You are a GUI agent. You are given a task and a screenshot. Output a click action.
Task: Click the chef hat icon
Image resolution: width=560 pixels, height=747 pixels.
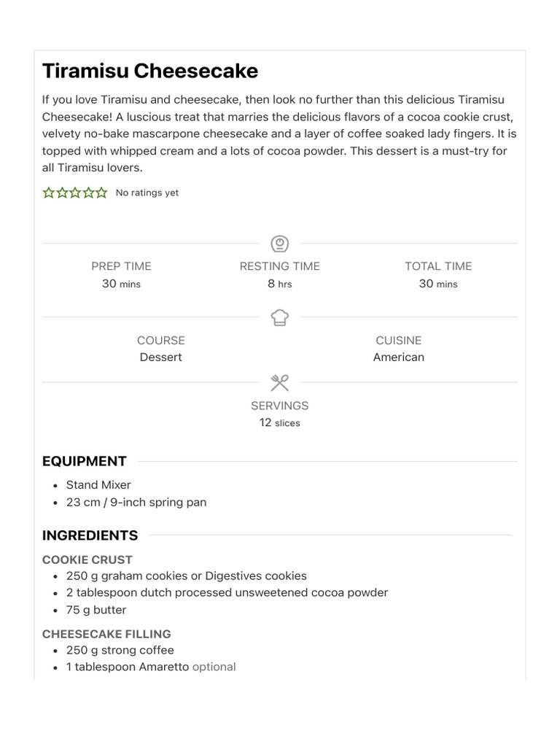click(x=280, y=317)
